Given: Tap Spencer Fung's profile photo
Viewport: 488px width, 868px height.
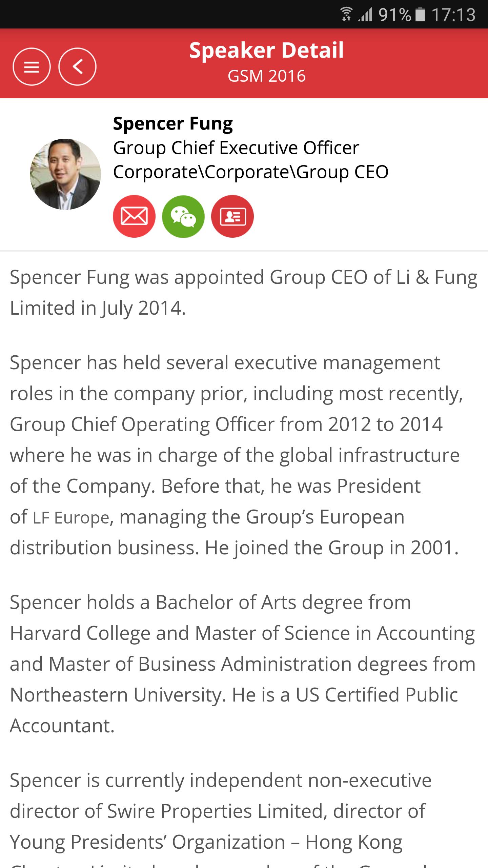Looking at the screenshot, I should [65, 174].
